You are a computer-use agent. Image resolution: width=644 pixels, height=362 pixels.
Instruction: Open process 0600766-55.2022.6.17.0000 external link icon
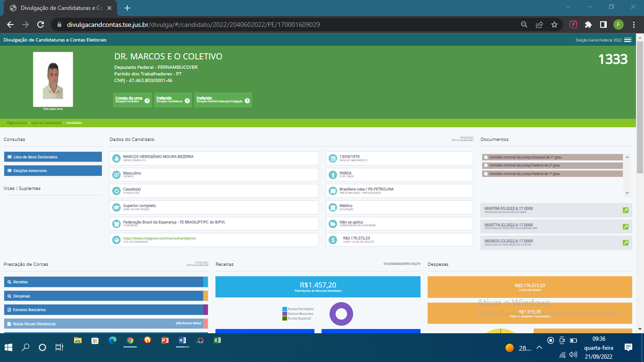626,210
